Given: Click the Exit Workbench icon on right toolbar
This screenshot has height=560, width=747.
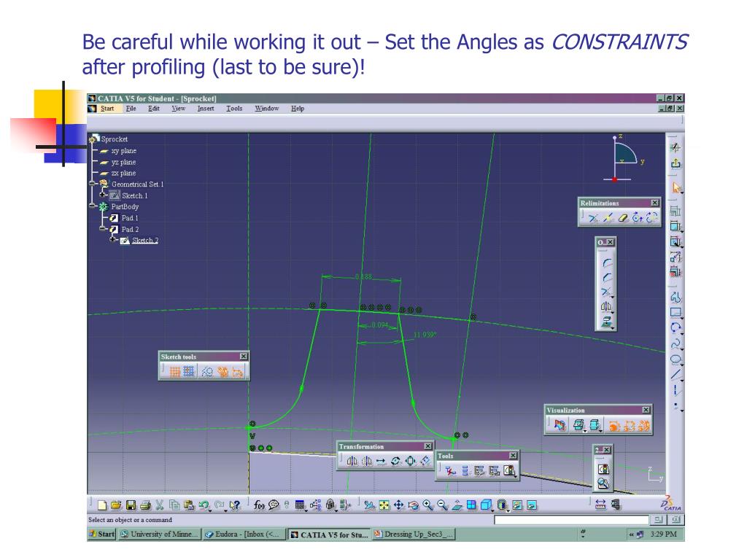Looking at the screenshot, I should pyautogui.click(x=676, y=163).
